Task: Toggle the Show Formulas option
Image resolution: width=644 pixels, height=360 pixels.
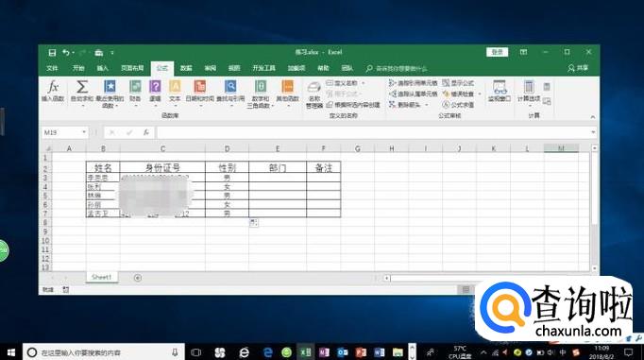Action: 458,83
